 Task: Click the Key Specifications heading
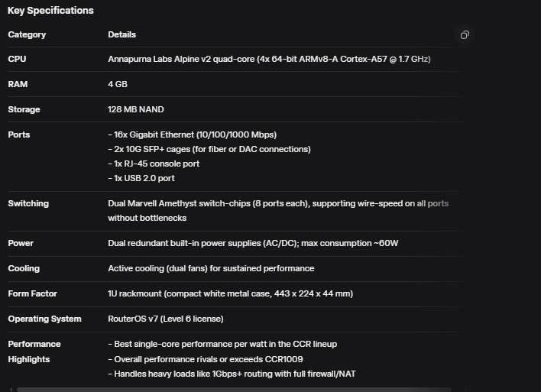[50, 11]
